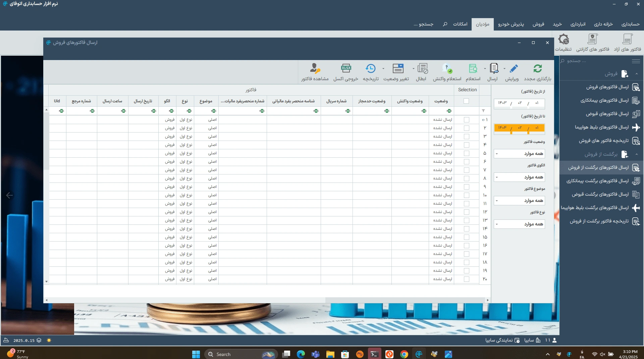This screenshot has height=359, width=644.
Task: Switch to the فروش menu tab
Action: click(538, 24)
